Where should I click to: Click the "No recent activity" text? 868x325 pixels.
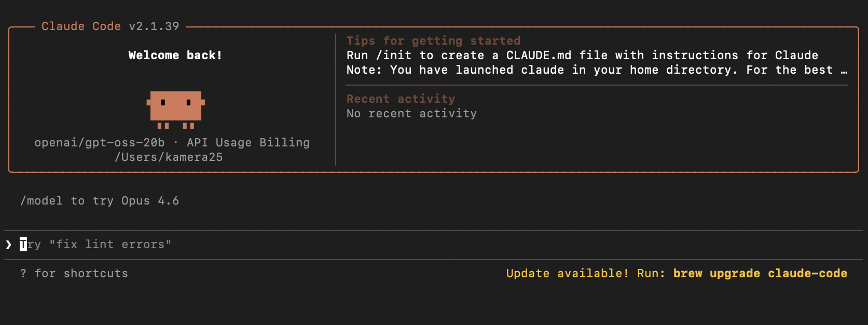411,114
